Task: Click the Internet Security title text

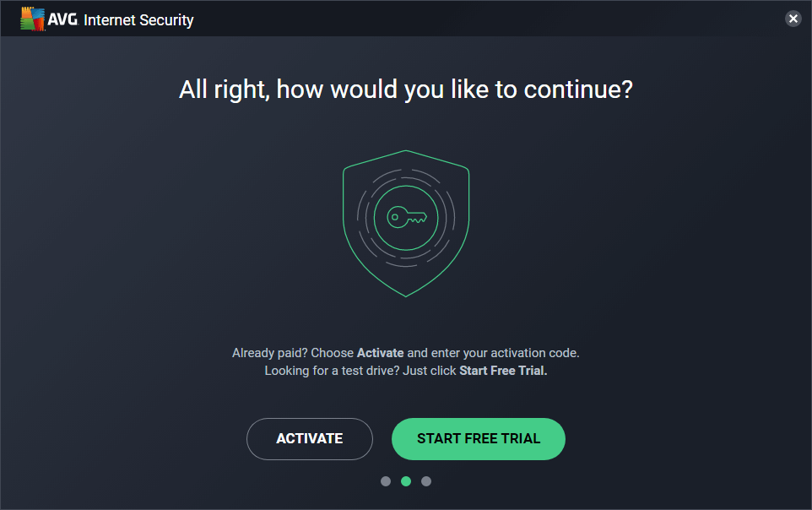Action: (x=138, y=19)
